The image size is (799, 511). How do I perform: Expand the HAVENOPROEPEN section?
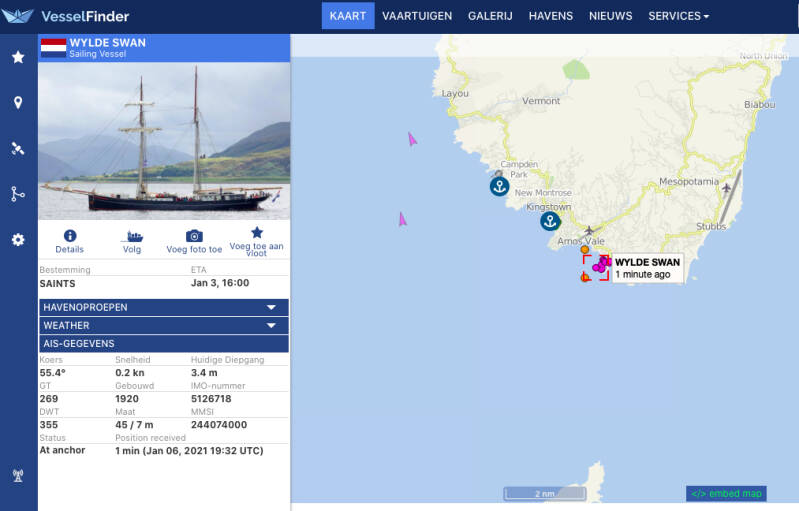click(164, 307)
